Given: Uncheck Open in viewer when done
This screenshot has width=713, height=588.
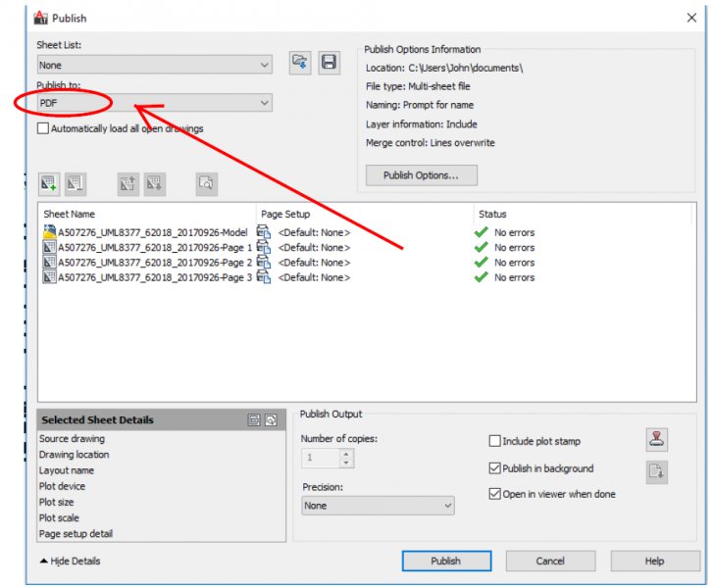Looking at the screenshot, I should click(x=494, y=494).
